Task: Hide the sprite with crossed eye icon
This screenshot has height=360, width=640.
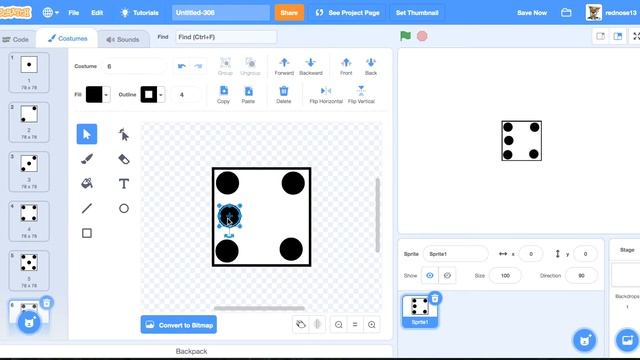Action: tap(447, 276)
